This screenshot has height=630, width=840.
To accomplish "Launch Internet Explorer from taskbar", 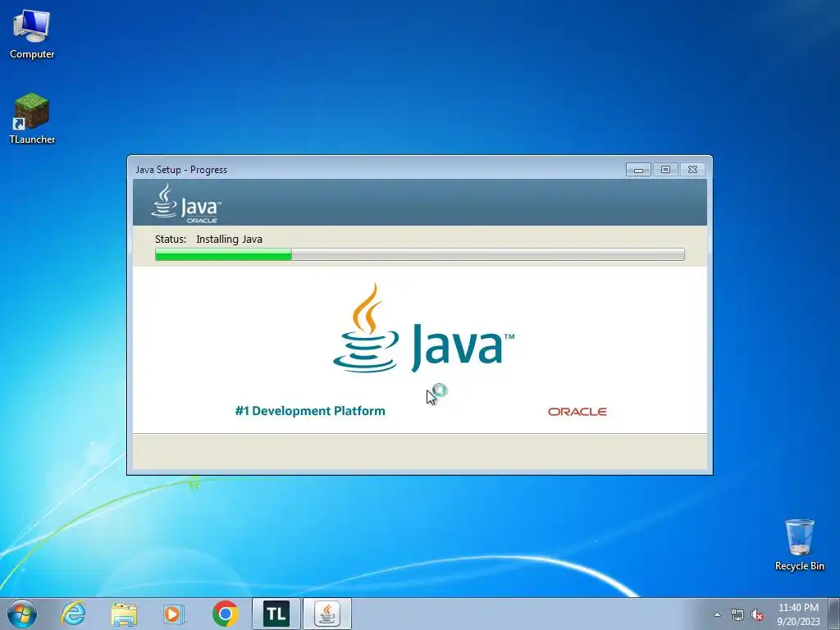I will 73,614.
